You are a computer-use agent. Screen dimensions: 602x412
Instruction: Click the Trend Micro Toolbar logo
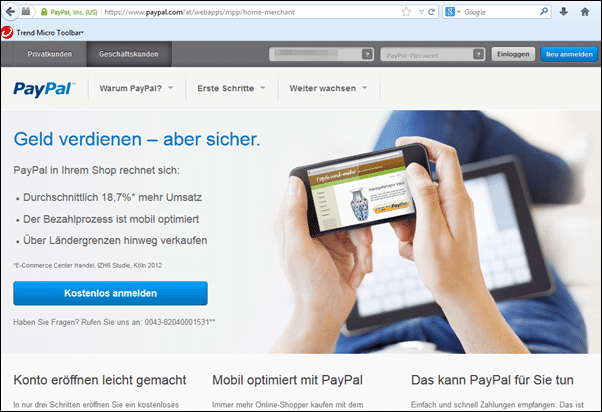point(7,33)
